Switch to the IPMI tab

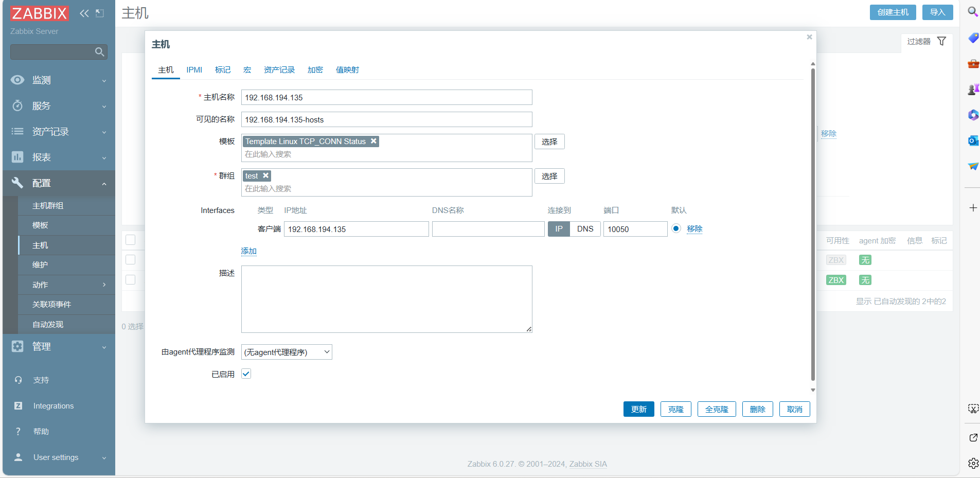(194, 70)
